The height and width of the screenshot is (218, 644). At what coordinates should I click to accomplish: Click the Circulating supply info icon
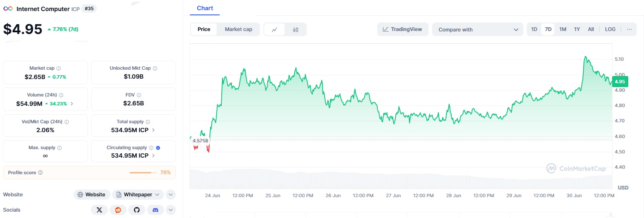[x=151, y=148]
